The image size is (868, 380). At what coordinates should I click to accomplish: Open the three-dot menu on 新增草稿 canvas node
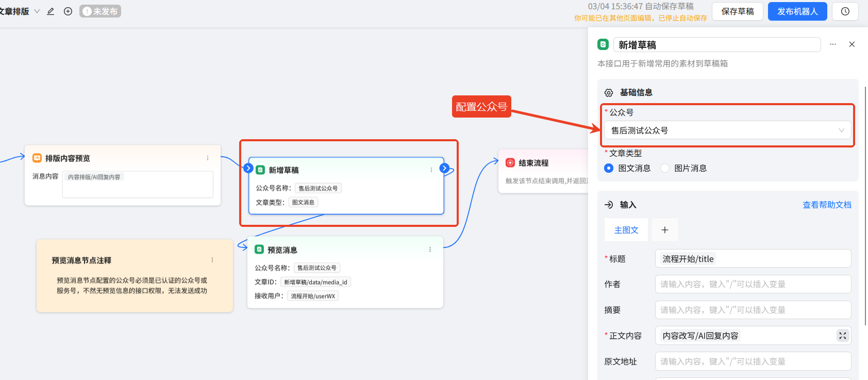tap(431, 170)
